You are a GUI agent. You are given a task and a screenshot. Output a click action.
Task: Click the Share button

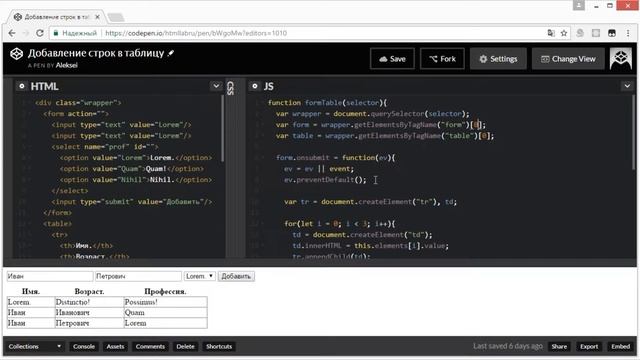coord(559,347)
